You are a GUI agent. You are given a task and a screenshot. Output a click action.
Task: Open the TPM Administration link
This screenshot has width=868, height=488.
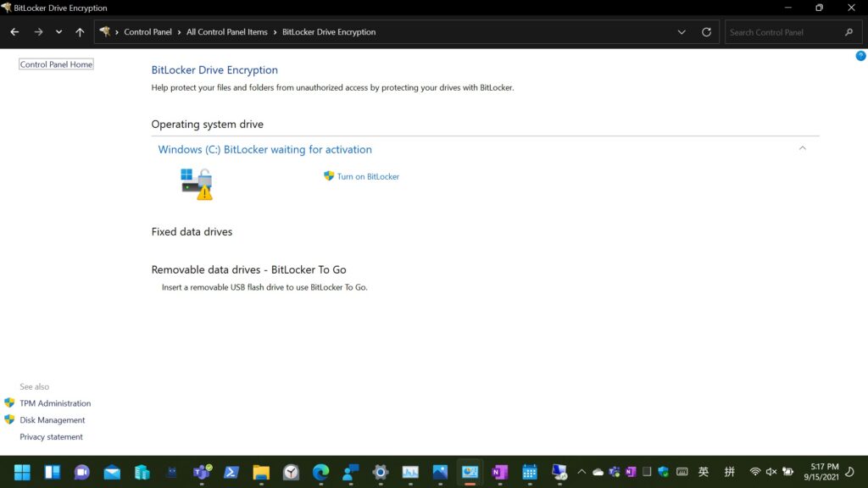[55, 403]
